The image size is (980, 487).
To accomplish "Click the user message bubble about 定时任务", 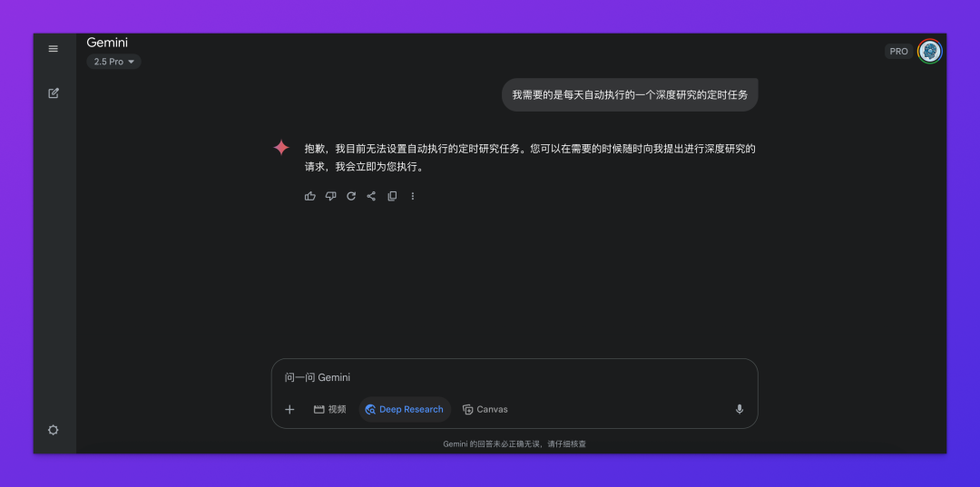I will click(x=630, y=95).
